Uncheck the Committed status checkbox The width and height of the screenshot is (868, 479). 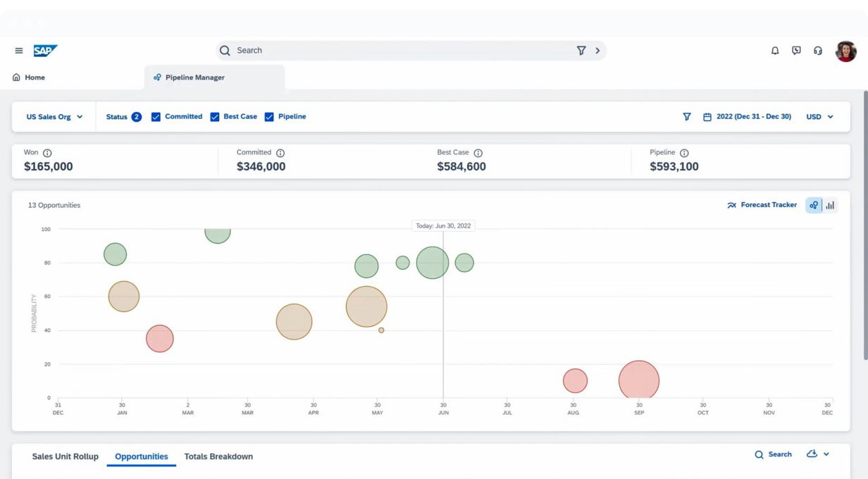pyautogui.click(x=156, y=117)
